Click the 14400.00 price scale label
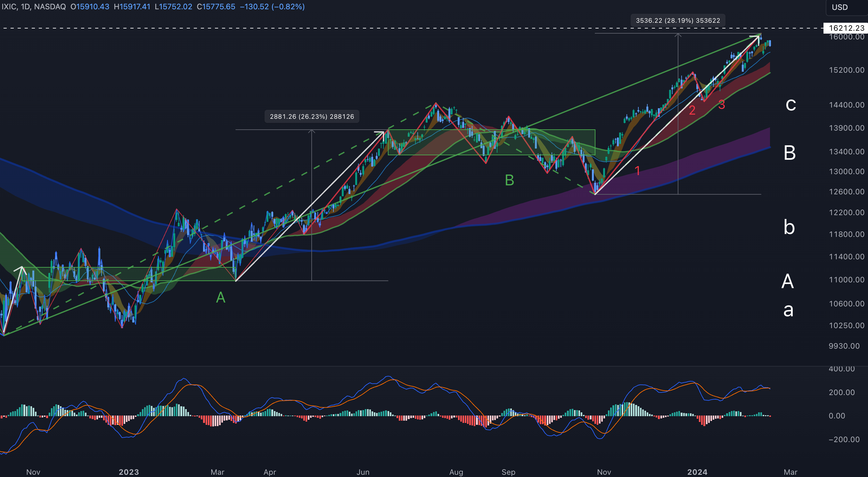Viewport: 868px width, 477px height. point(846,105)
